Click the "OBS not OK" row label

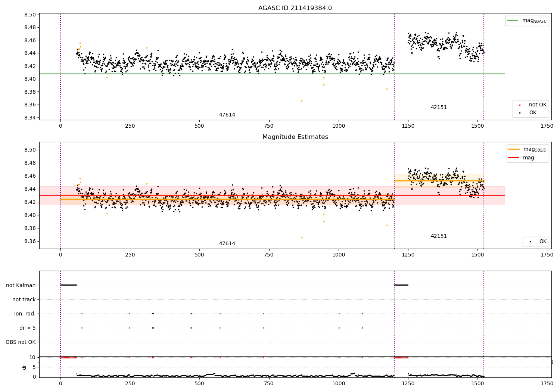(21, 342)
